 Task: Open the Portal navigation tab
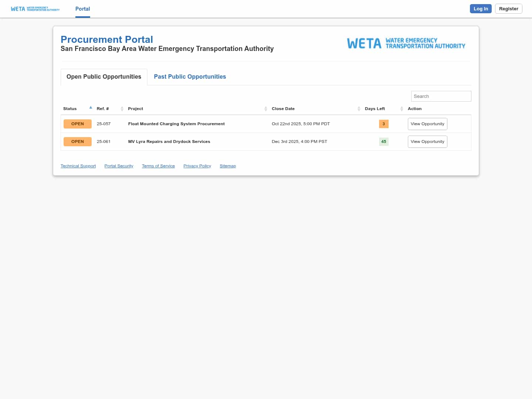pyautogui.click(x=82, y=9)
